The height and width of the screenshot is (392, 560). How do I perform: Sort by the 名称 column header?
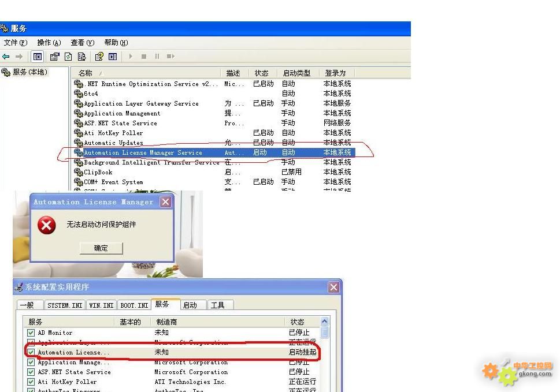pyautogui.click(x=146, y=73)
